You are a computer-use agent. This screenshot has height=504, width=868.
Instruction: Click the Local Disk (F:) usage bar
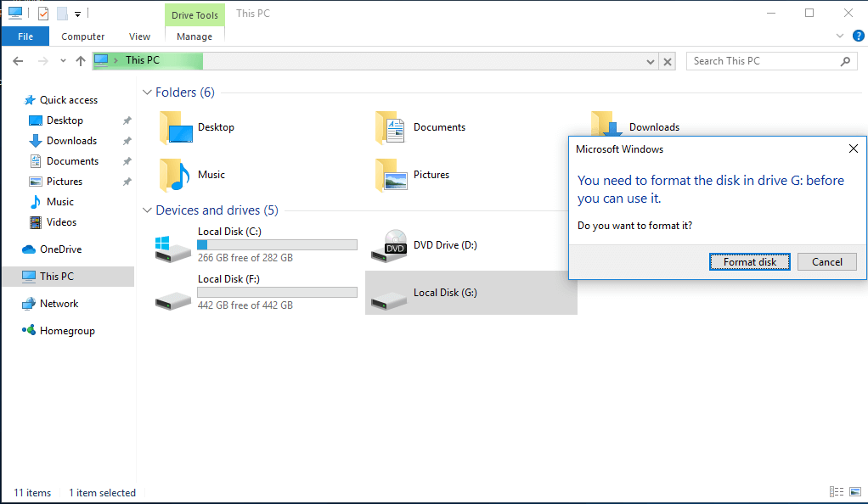coord(278,293)
